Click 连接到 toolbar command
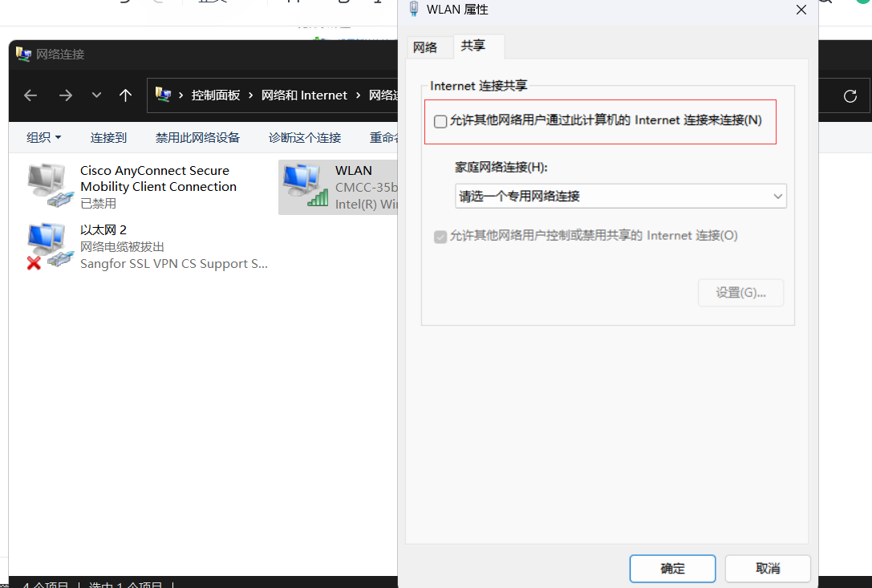 [108, 137]
